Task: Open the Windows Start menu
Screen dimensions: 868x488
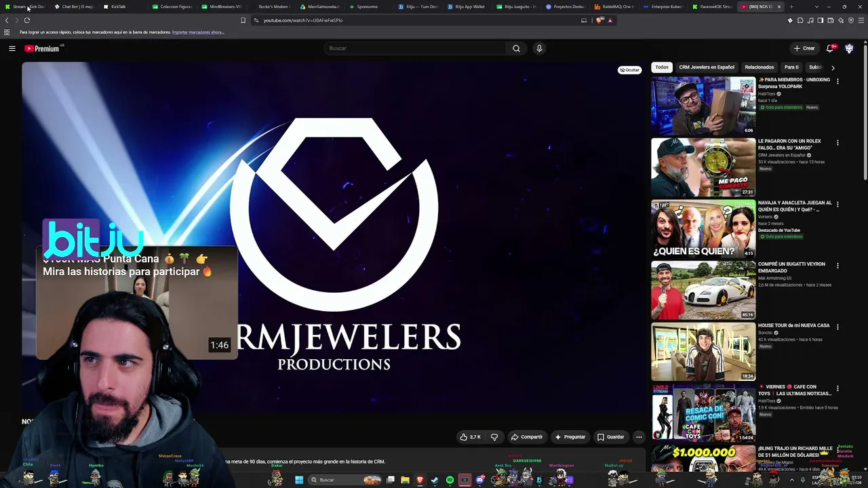Action: pos(298,480)
